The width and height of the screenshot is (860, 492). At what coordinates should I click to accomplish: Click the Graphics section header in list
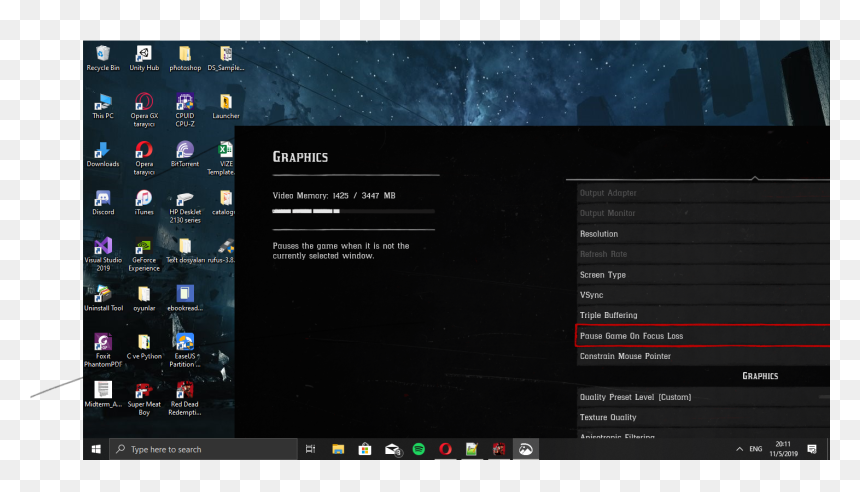760,376
